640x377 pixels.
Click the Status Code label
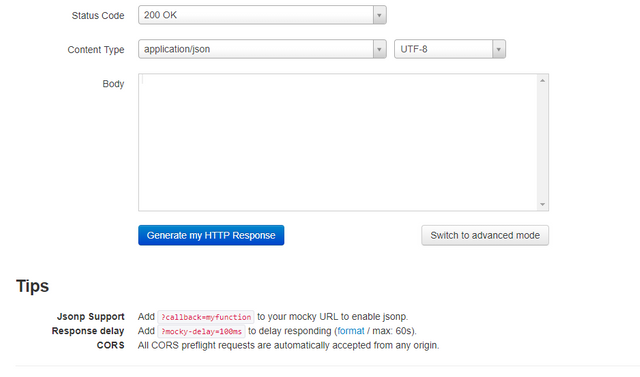click(x=98, y=16)
